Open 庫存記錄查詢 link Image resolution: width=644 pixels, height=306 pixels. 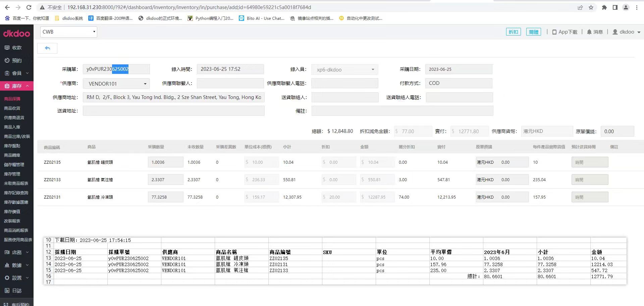pyautogui.click(x=16, y=193)
